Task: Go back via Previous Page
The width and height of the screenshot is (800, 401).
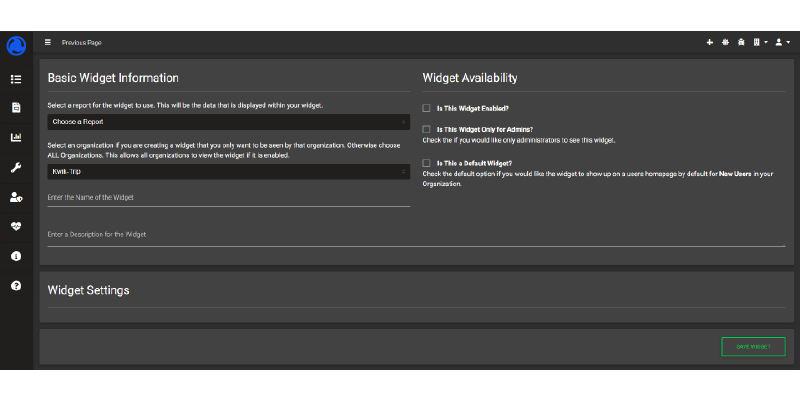Action: pos(81,43)
